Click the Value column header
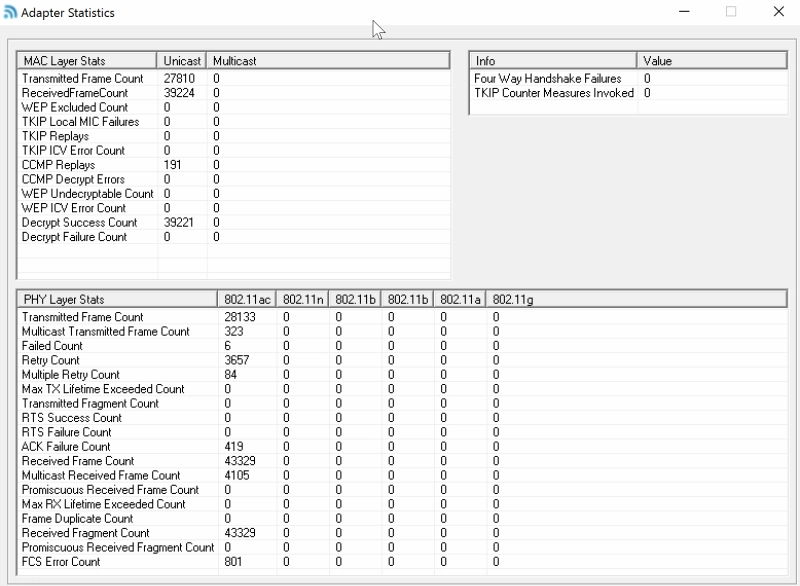 coord(712,61)
